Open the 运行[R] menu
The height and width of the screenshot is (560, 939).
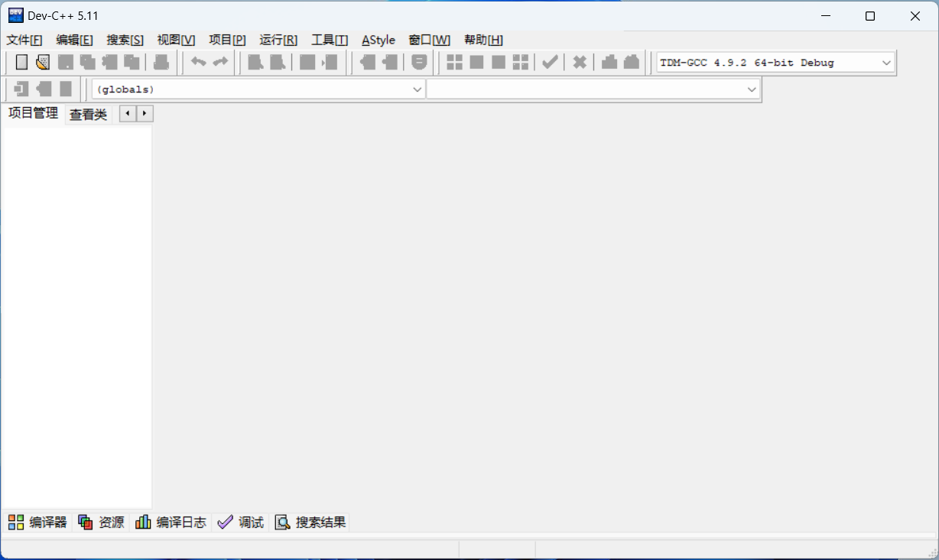pyautogui.click(x=278, y=40)
